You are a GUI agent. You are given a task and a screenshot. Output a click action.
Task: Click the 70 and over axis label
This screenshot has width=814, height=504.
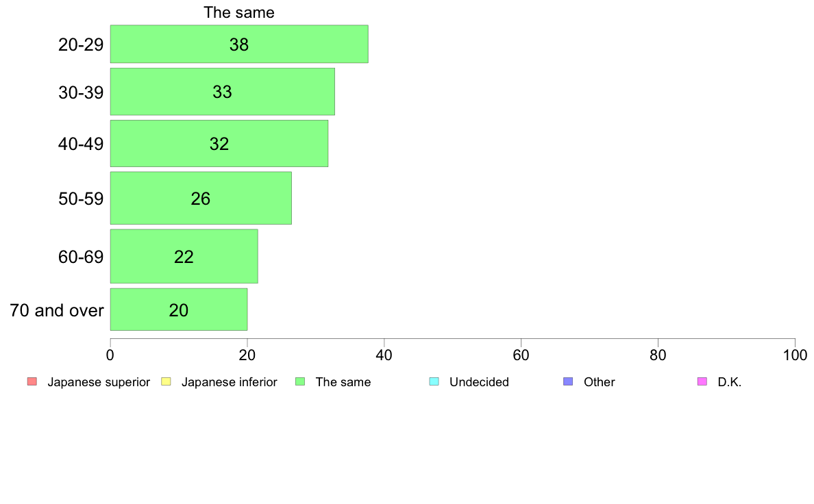point(57,310)
